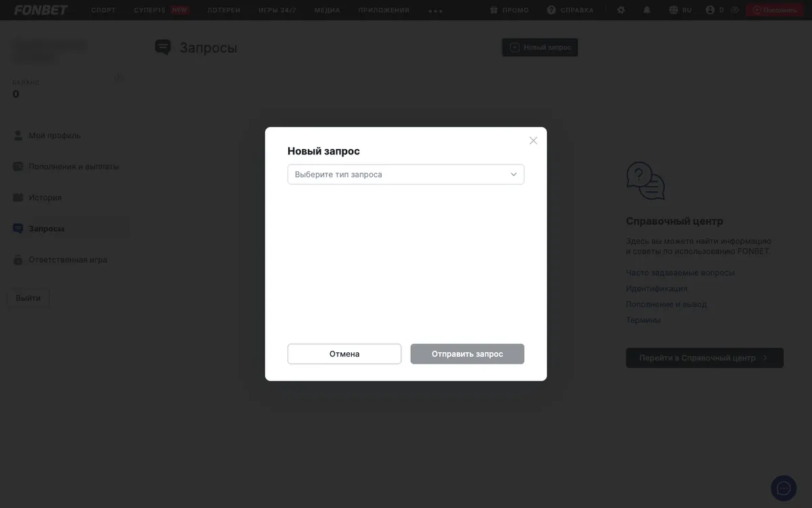Click the FONBET logo
Image resolution: width=812 pixels, height=508 pixels.
point(41,10)
